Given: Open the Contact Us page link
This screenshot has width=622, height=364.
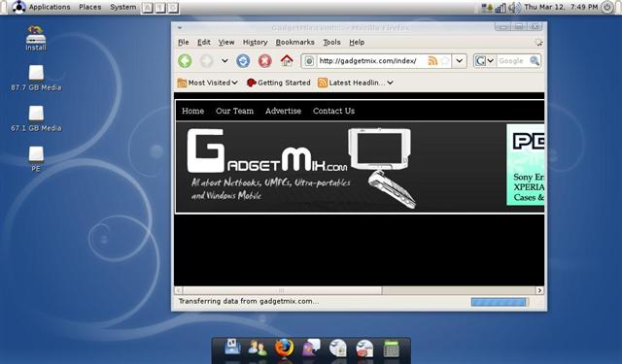Looking at the screenshot, I should click(333, 111).
